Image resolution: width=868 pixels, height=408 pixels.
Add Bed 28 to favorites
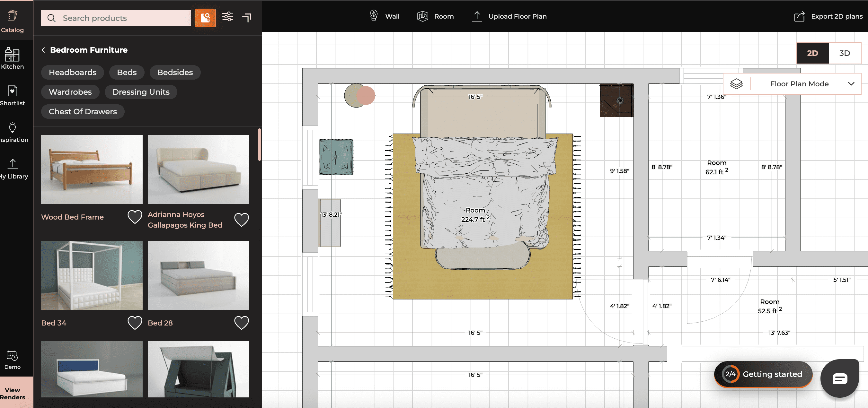click(242, 323)
